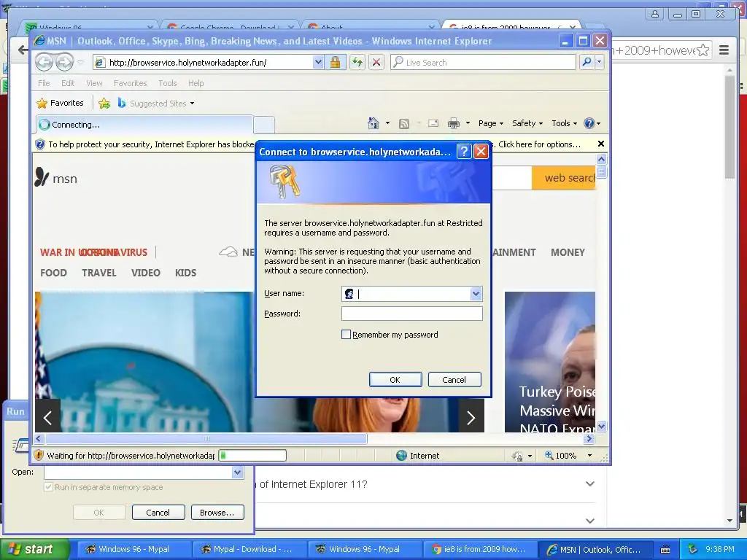Expand the address bar URL dropdown
The image size is (747, 560).
[x=318, y=63]
